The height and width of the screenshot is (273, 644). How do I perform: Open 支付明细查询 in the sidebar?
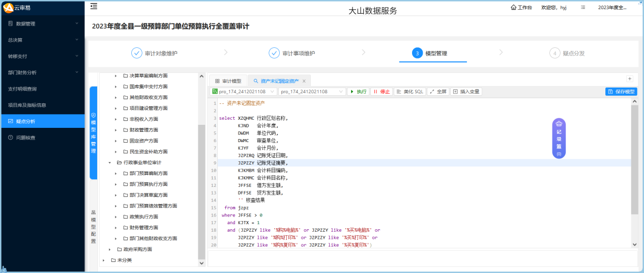tap(42, 89)
